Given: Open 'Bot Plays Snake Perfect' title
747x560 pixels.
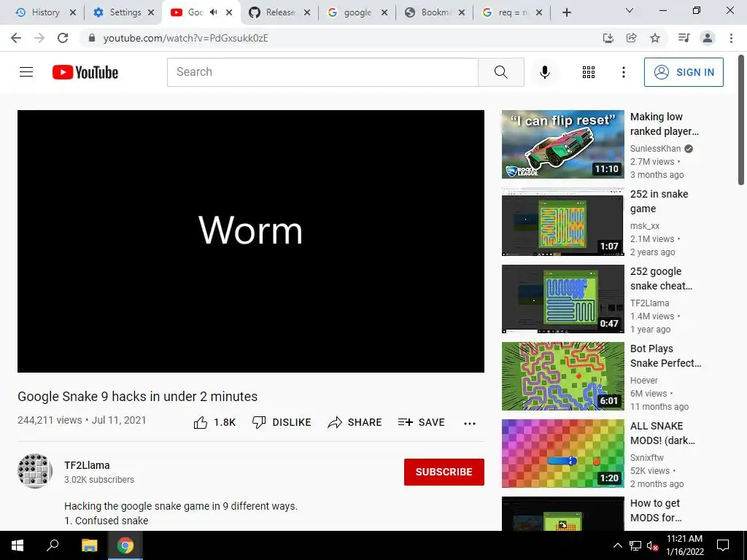Looking at the screenshot, I should [x=665, y=356].
